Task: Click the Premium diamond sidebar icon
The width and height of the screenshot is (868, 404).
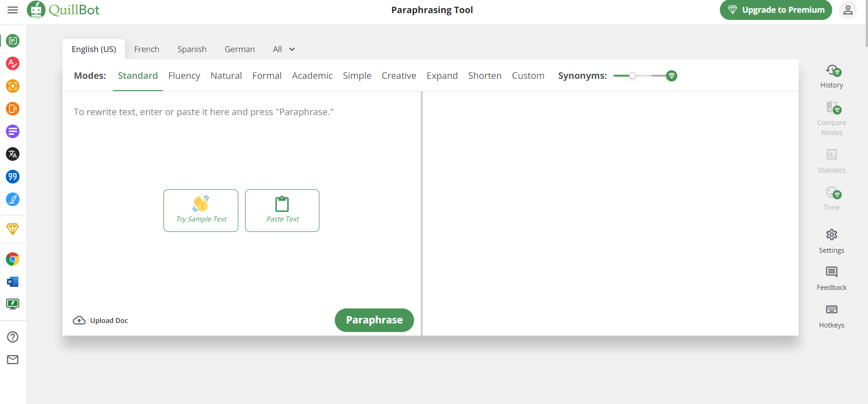Action: pyautogui.click(x=13, y=229)
